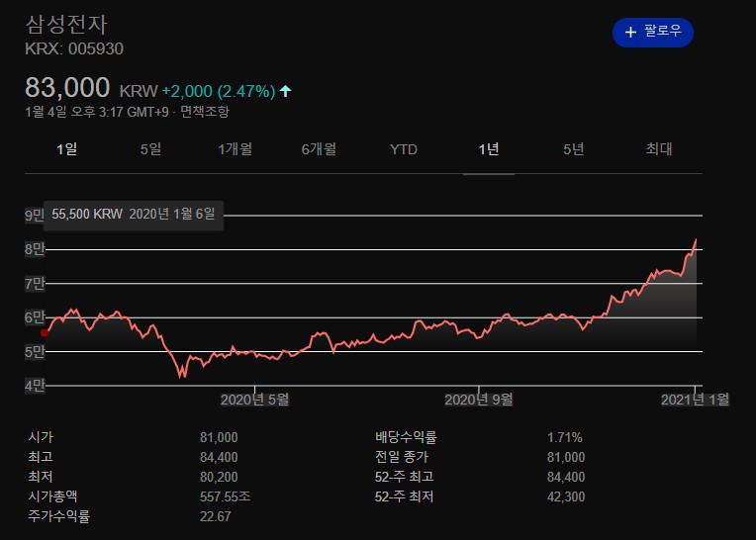Click the 2021년 1월 axis label
The height and width of the screenshot is (540, 756).
[695, 400]
